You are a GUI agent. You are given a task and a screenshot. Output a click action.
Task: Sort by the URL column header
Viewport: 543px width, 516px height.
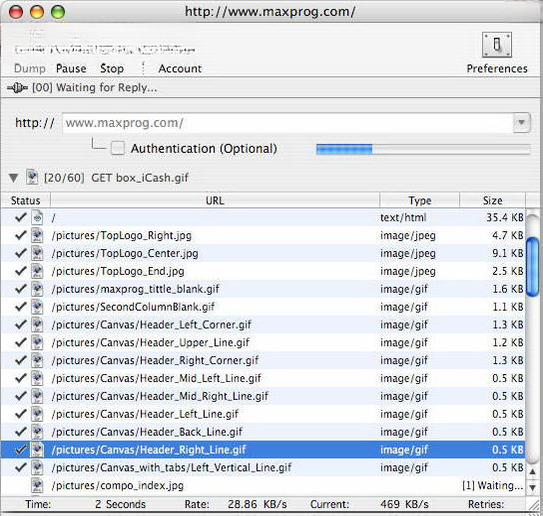point(215,201)
